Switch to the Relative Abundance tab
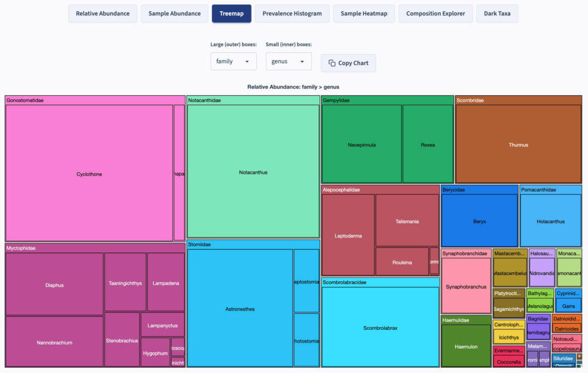 point(103,14)
